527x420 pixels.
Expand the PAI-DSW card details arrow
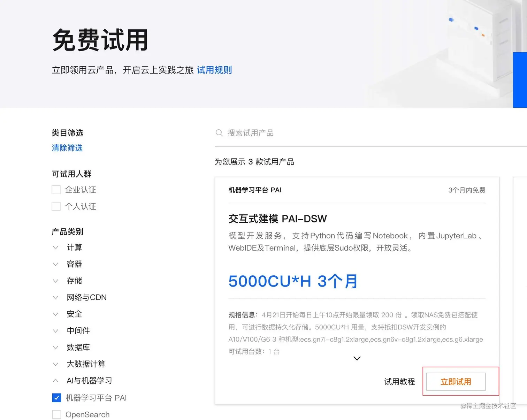tap(357, 358)
